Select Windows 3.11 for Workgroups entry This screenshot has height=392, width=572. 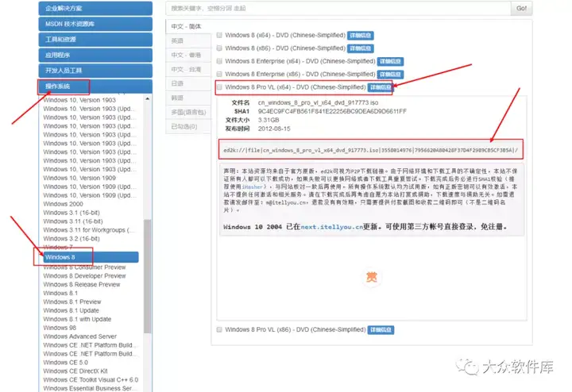[89, 230]
